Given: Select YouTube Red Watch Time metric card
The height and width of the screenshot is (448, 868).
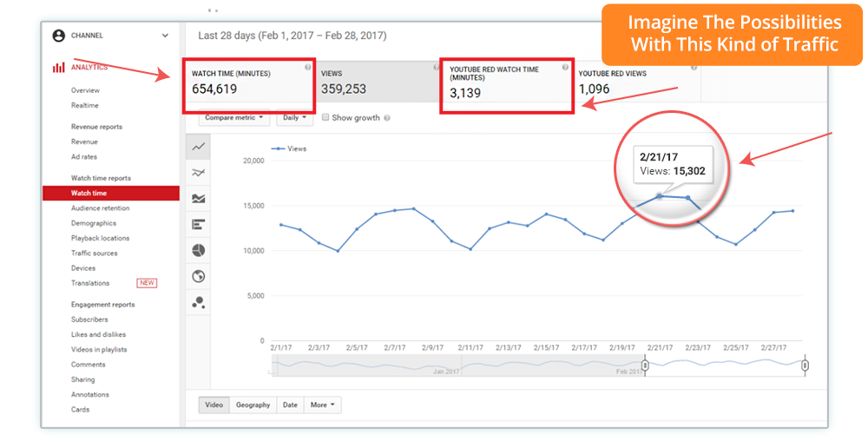Looking at the screenshot, I should pos(507,82).
